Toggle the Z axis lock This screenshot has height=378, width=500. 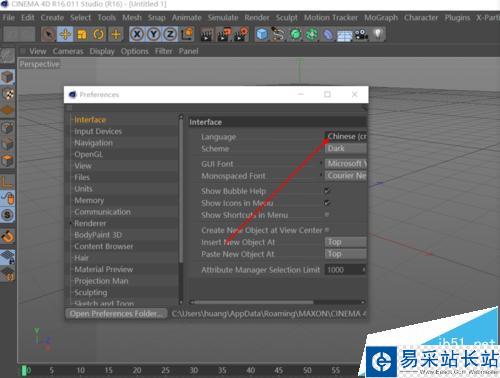(x=170, y=34)
